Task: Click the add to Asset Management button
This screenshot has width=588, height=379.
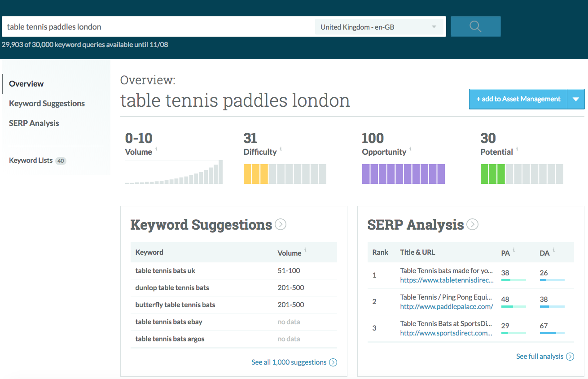Action: pyautogui.click(x=518, y=99)
